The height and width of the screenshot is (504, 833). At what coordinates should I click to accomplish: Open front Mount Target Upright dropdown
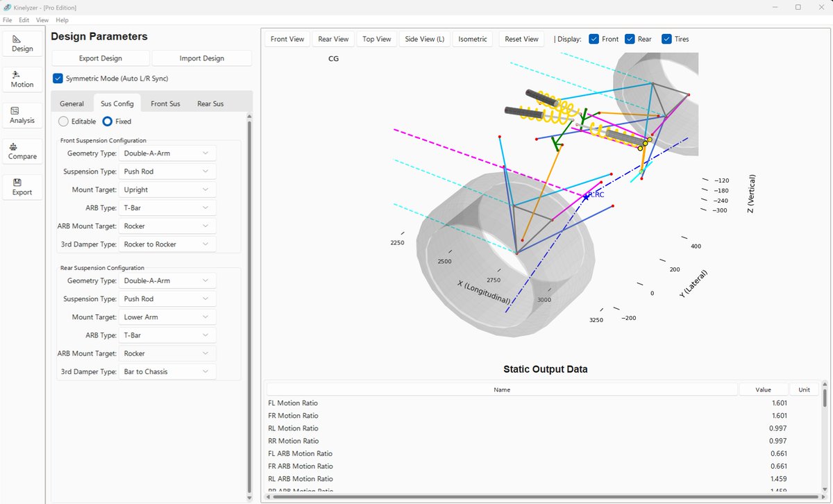point(167,189)
